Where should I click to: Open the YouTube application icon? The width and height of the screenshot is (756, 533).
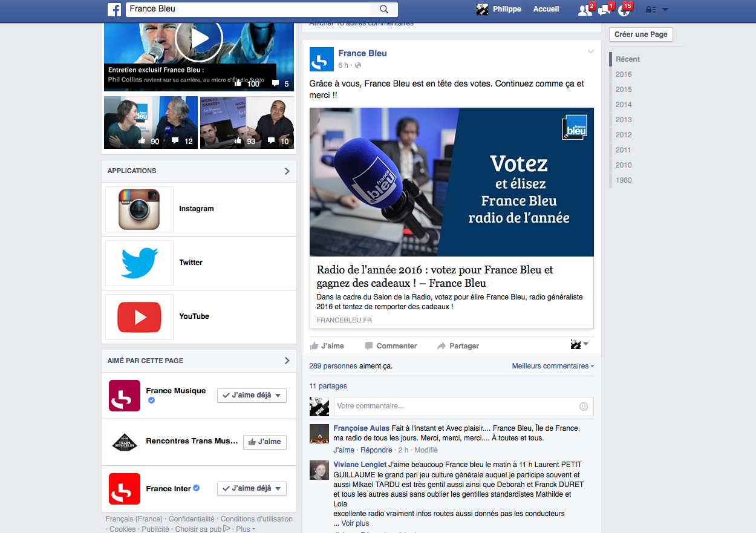coord(139,317)
